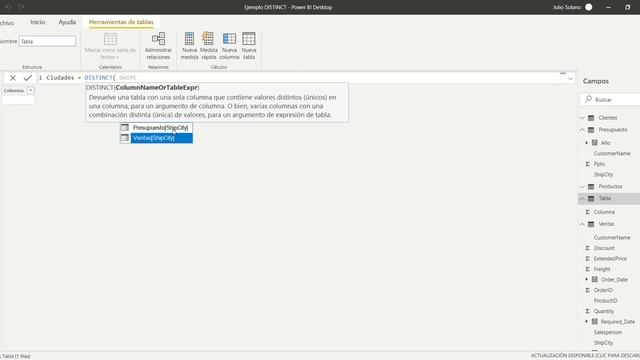This screenshot has width=640, height=360.
Task: Click the Buscar search field
Action: click(610, 99)
